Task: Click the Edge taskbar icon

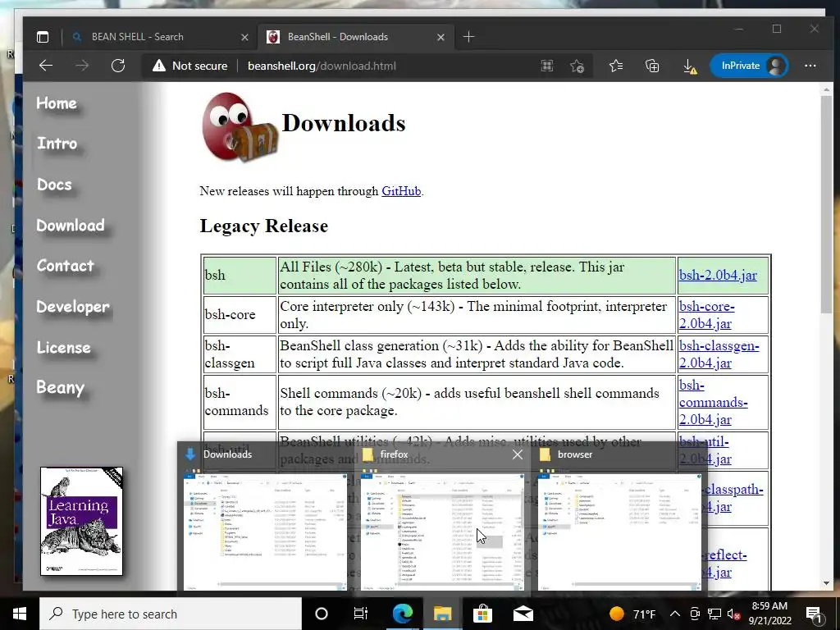Action: (x=403, y=614)
